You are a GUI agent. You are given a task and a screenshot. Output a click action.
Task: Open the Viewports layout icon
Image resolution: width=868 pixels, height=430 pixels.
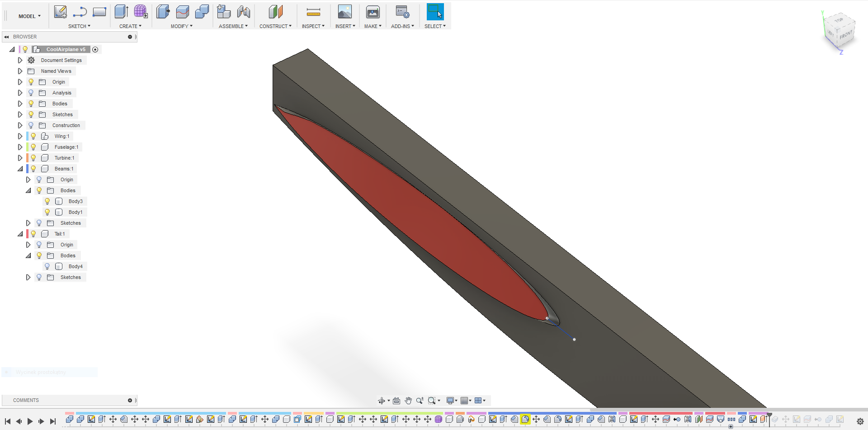(478, 401)
